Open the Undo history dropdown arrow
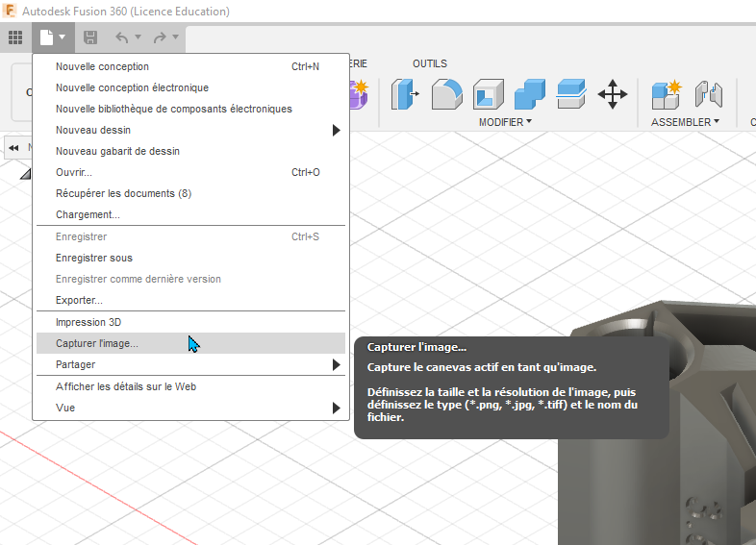 coord(138,37)
